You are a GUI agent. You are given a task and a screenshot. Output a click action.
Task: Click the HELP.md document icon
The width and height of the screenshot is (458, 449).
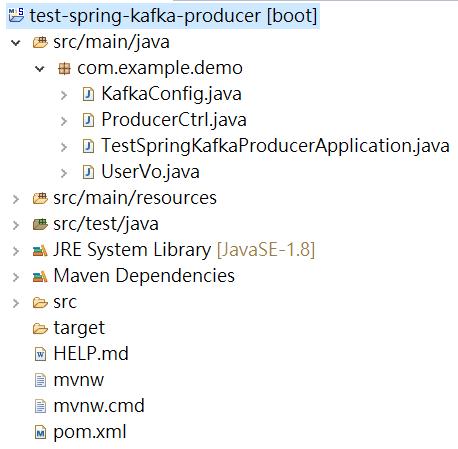[40, 354]
